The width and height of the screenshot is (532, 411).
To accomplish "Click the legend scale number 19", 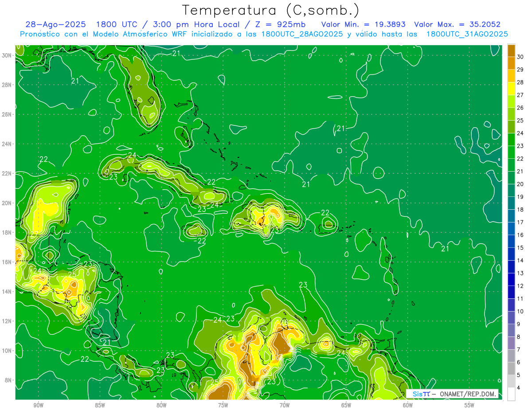I will [x=520, y=196].
